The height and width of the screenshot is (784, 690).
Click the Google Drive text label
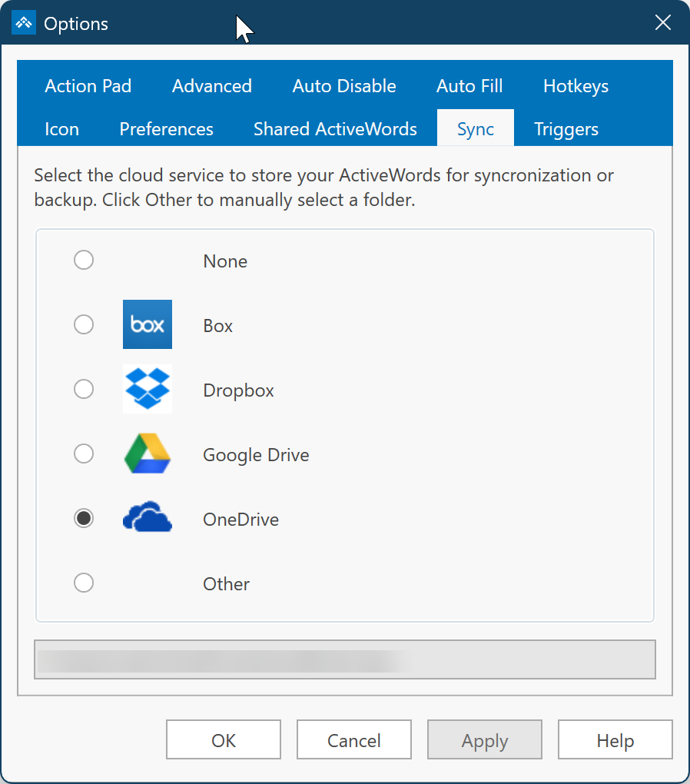(256, 455)
